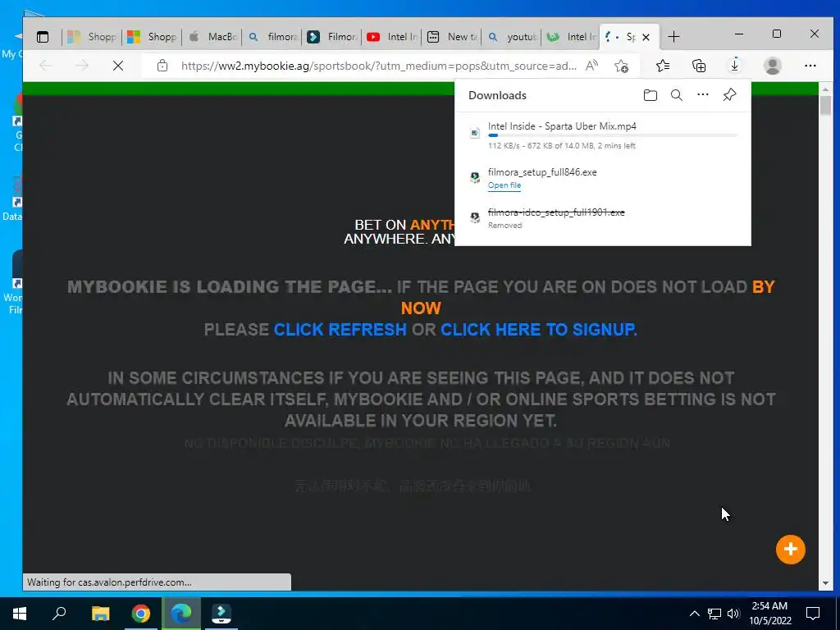Image resolution: width=840 pixels, height=630 pixels.
Task: Click the address bar URL
Action: click(x=379, y=66)
